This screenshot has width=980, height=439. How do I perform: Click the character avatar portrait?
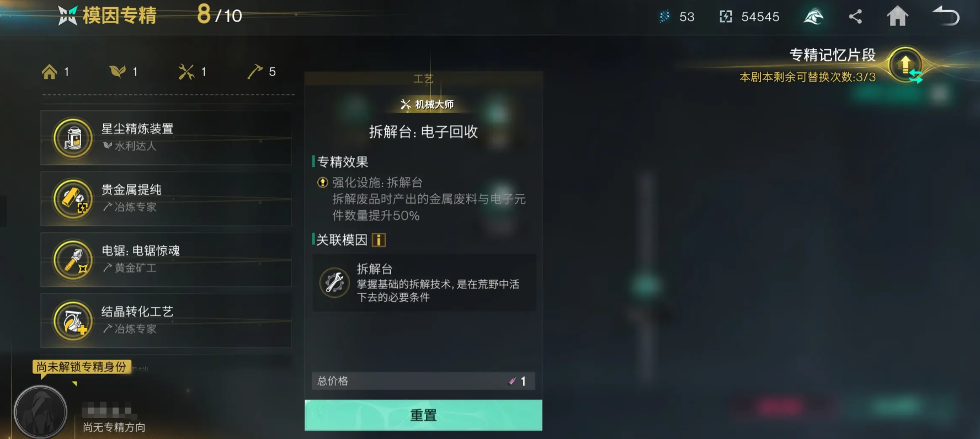40,411
